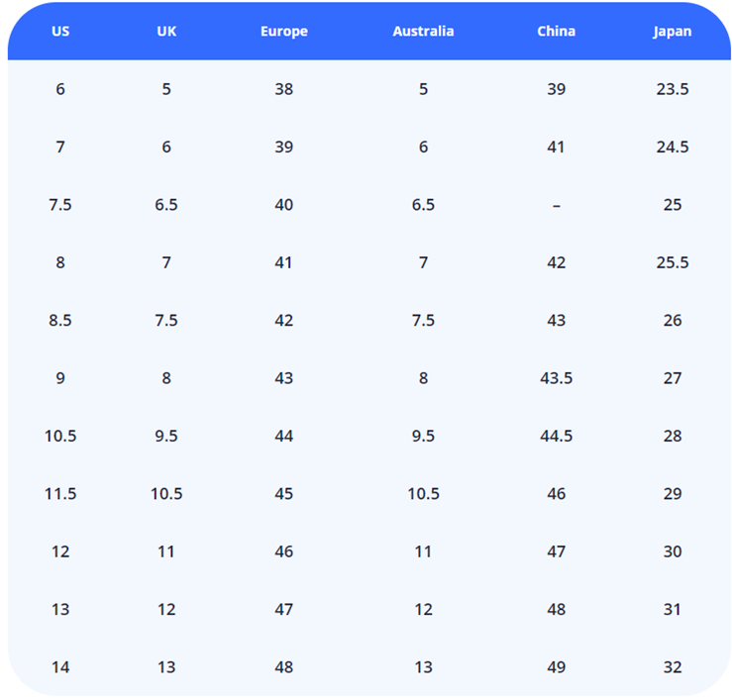This screenshot has width=732, height=700.
Task: Select Japan size 25.5 cell
Action: point(673,262)
